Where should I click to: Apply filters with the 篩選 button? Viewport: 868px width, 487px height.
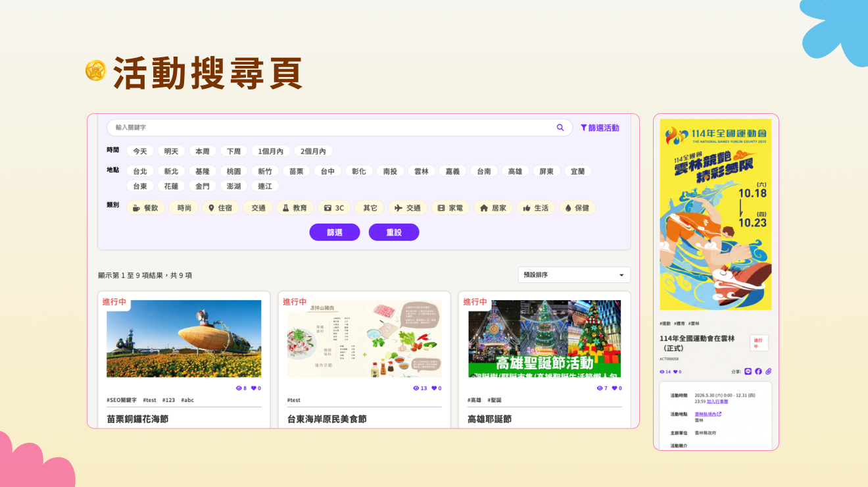(x=335, y=232)
